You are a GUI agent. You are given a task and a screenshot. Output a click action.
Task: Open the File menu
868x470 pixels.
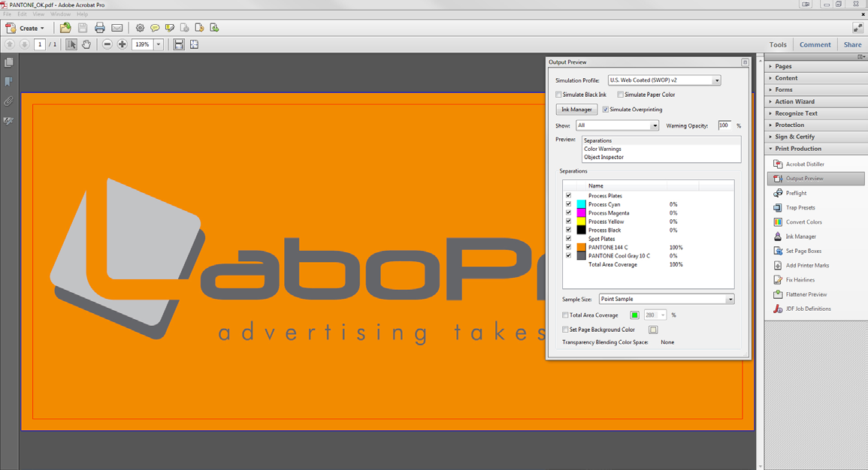[x=8, y=14]
